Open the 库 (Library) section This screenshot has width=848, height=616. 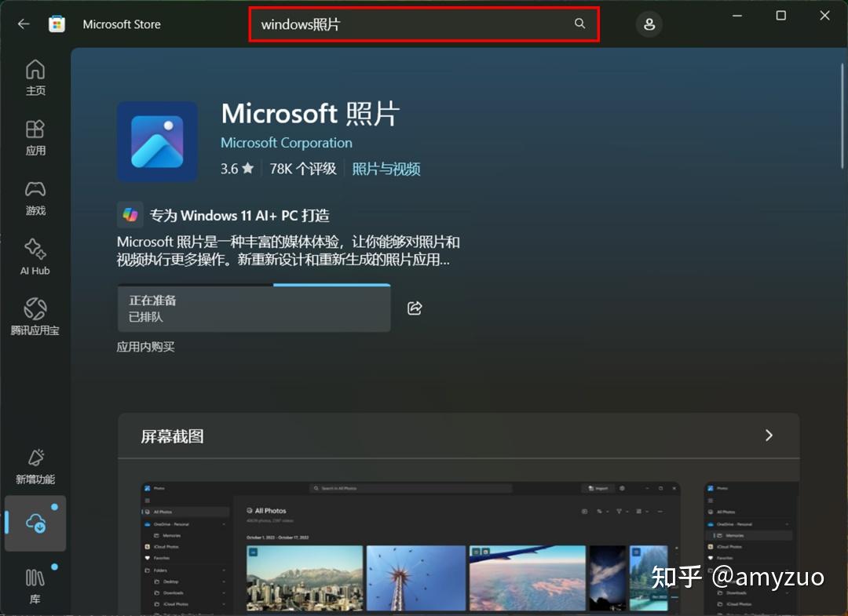tap(35, 585)
